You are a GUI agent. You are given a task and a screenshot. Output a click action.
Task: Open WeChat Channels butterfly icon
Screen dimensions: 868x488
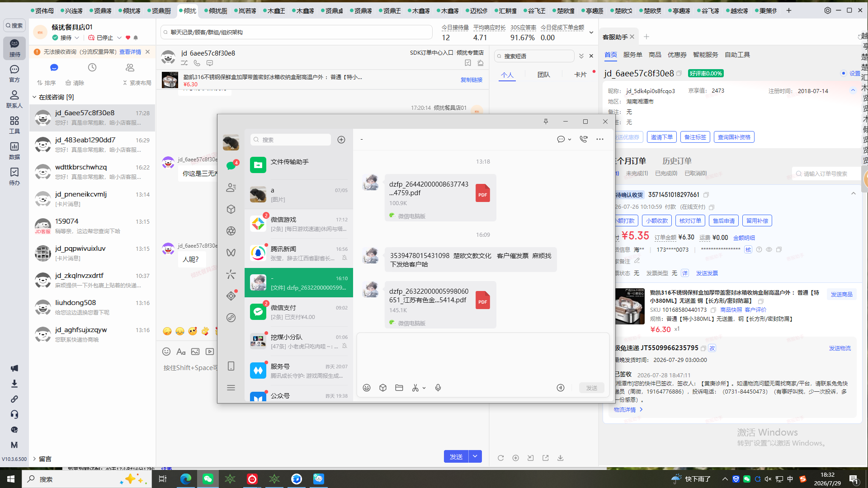tap(231, 253)
